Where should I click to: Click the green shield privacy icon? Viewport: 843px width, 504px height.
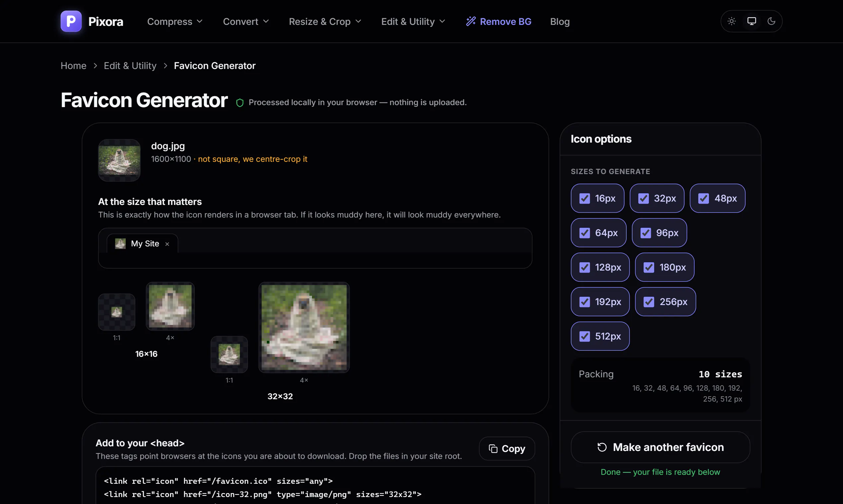[x=240, y=102]
